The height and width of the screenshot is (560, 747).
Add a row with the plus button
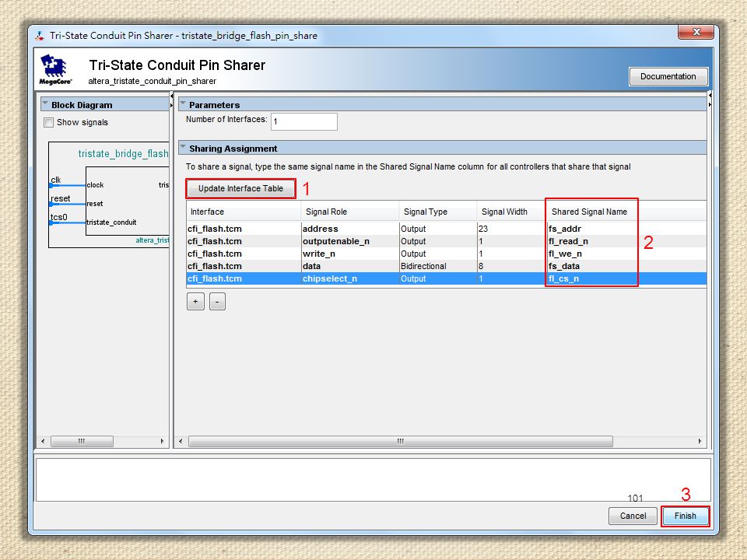click(195, 302)
